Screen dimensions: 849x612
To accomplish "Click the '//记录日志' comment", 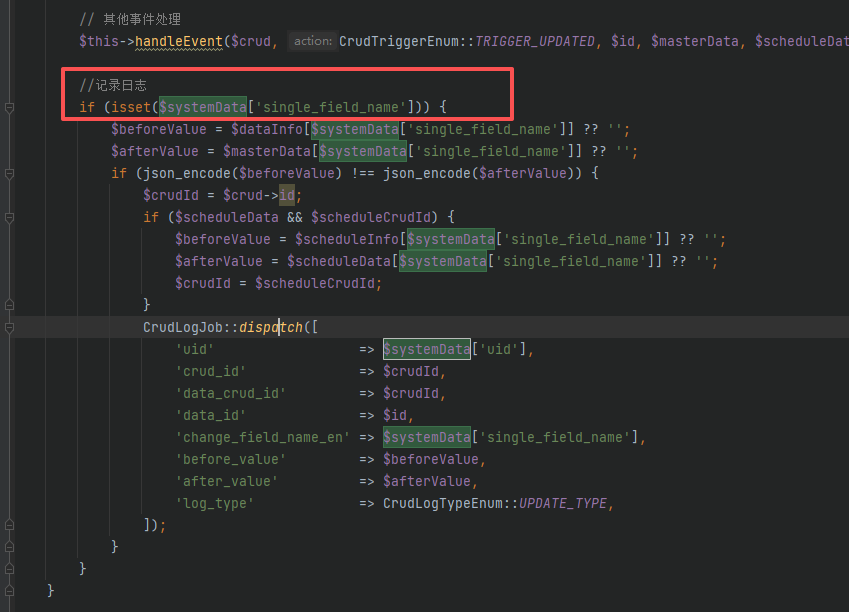I will [x=113, y=86].
